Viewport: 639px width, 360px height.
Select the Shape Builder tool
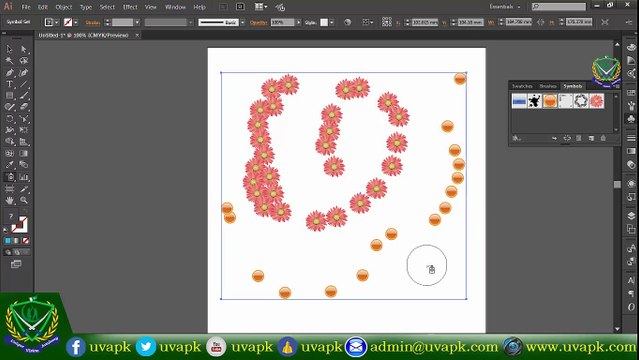tap(9, 141)
